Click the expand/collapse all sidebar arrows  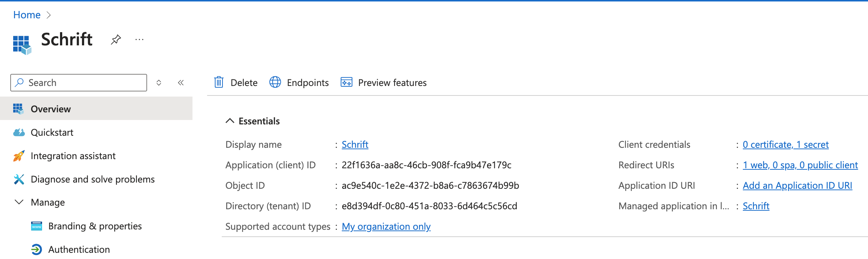[x=159, y=83]
